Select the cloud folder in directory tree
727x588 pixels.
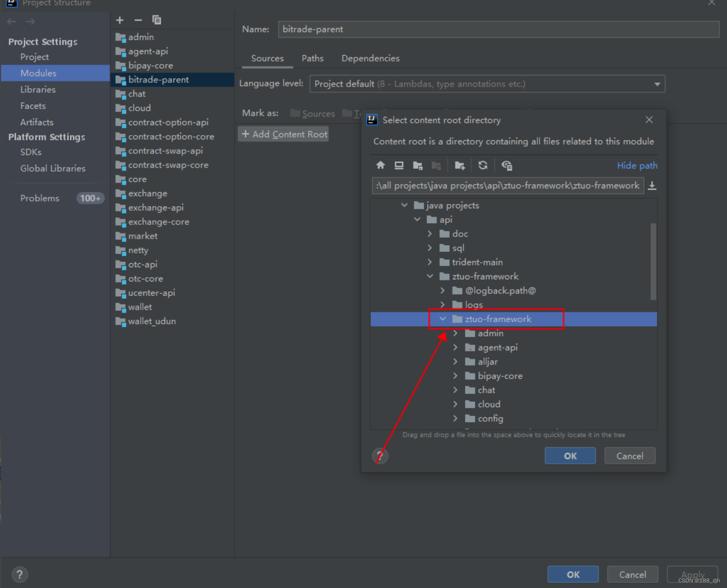click(x=489, y=404)
